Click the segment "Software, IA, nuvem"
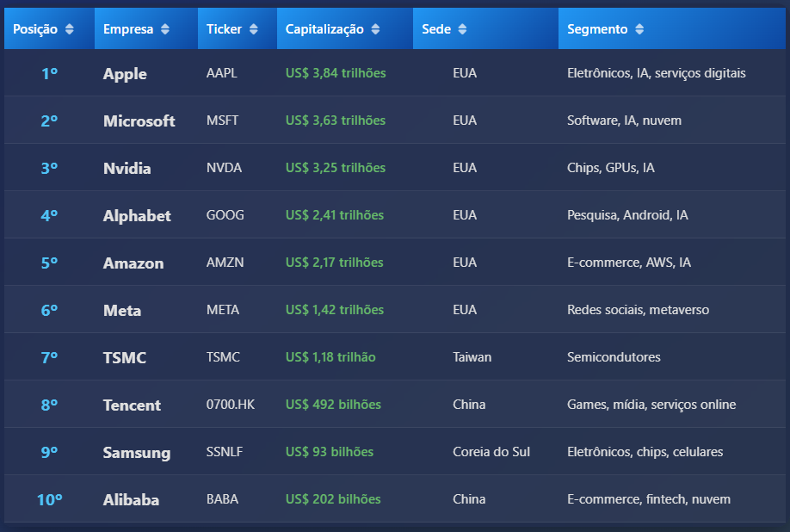 624,121
